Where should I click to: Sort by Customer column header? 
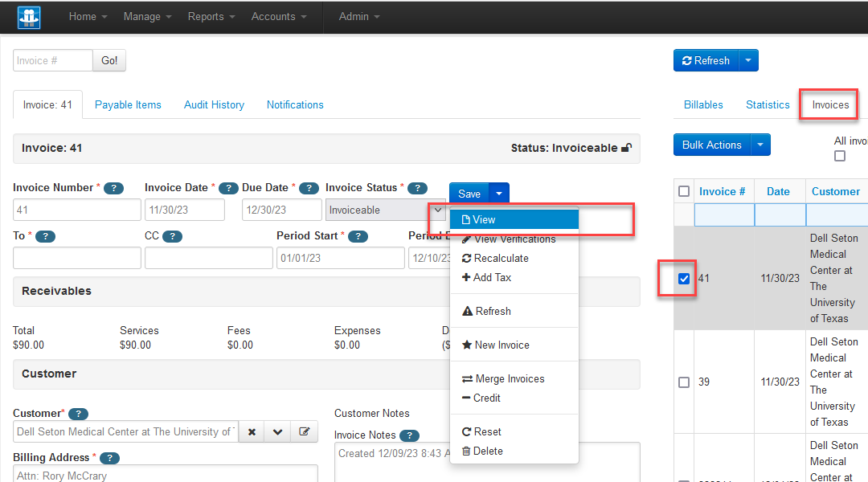(x=835, y=191)
